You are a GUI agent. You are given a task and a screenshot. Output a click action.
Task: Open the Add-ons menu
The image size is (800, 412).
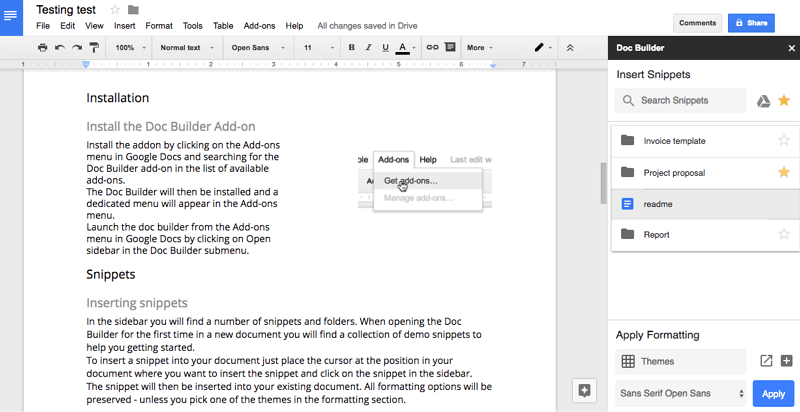(259, 25)
